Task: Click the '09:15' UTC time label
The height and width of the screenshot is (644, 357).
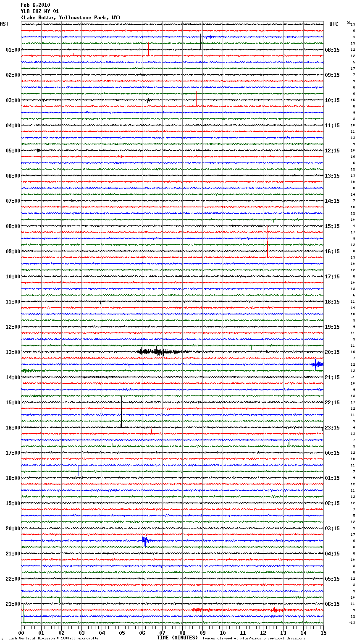Action: tap(332, 75)
